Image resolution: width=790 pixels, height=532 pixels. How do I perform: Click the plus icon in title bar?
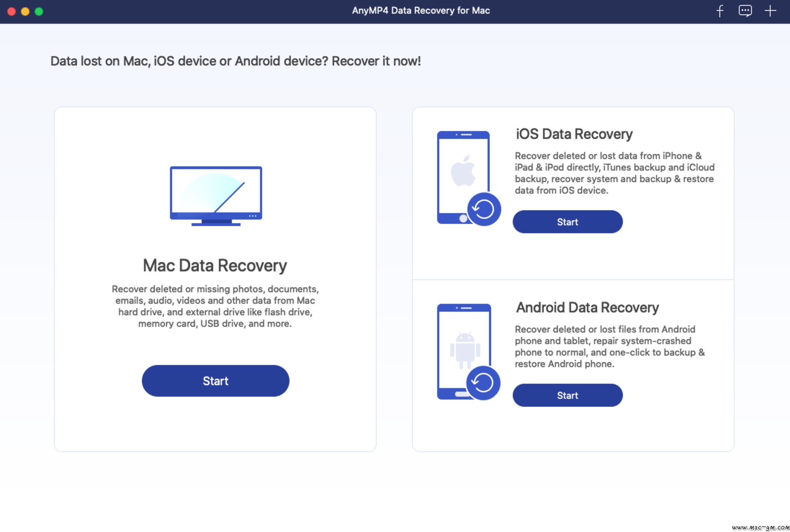[770, 11]
